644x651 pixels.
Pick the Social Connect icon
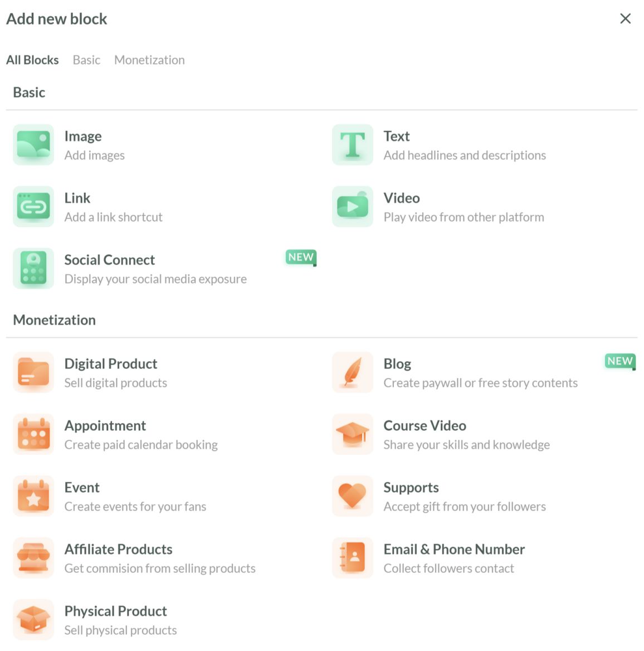pos(33,269)
